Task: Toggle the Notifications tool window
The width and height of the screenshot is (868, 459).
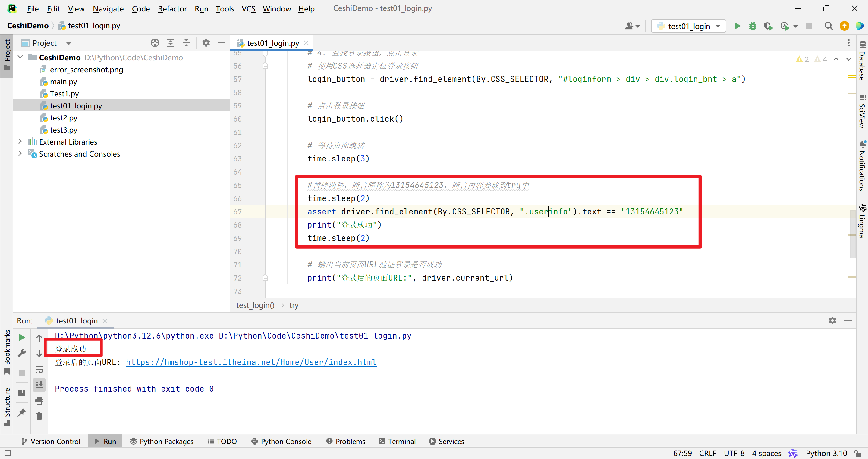Action: pos(862,166)
